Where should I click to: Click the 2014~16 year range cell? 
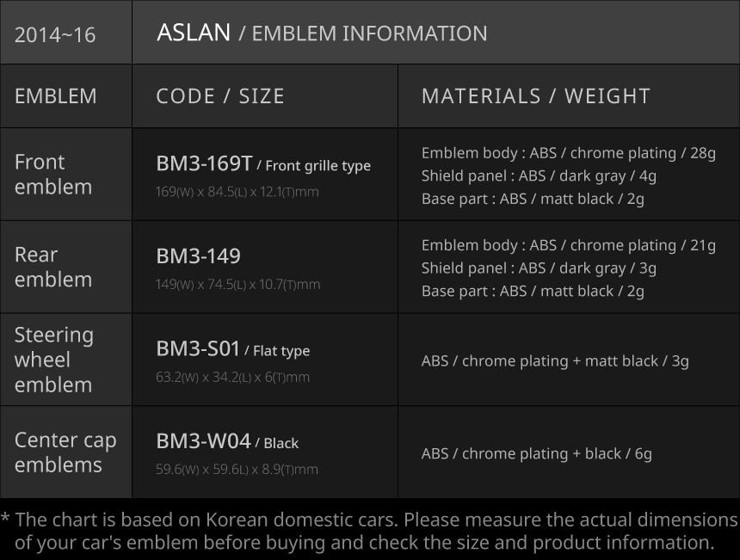point(55,35)
